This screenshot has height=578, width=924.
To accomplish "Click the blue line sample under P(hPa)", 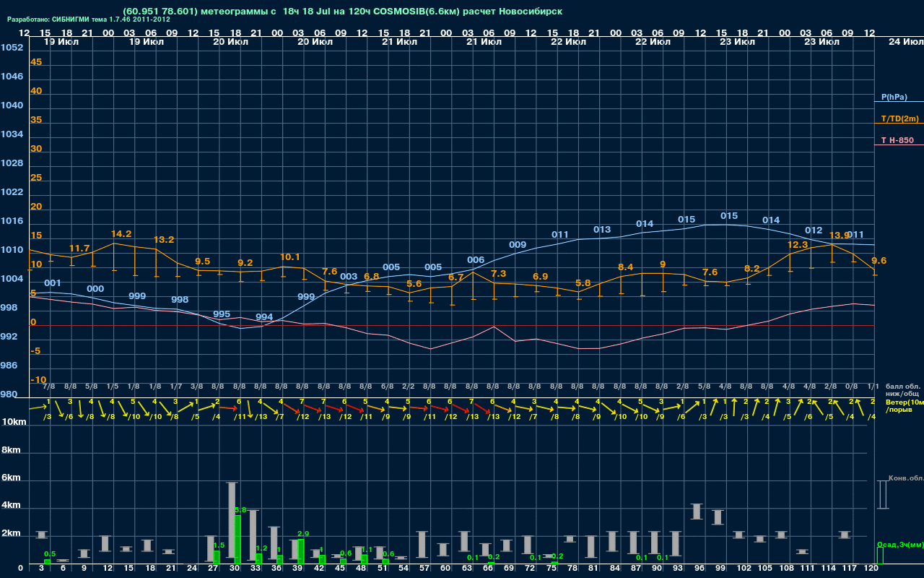I will click(899, 102).
